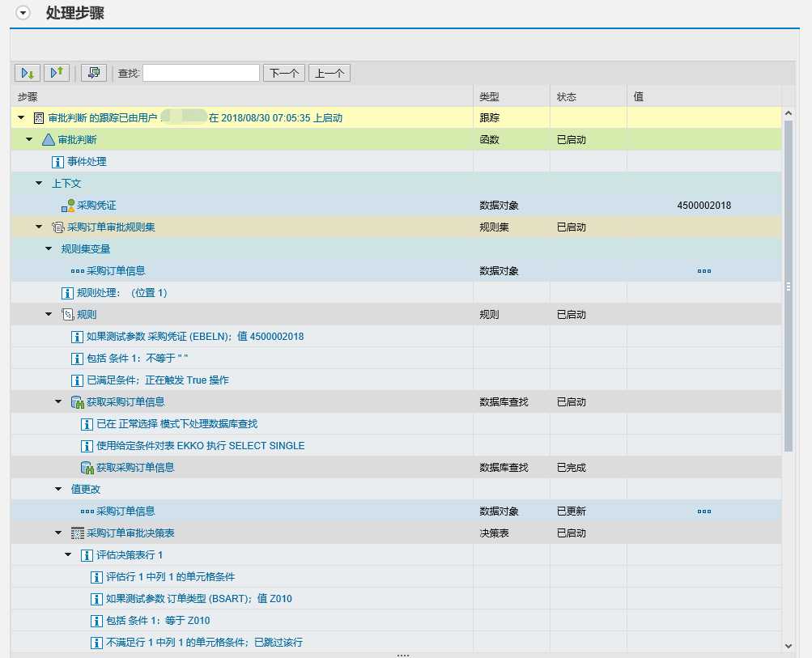Click the value 4500002018 in 采购凭证 row
This screenshot has height=658, width=812.
point(704,205)
